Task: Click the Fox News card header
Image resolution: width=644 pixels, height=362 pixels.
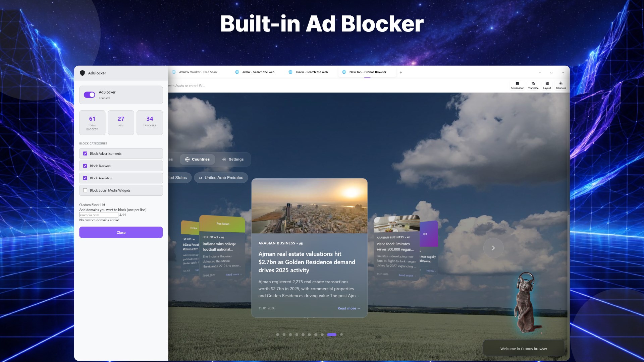Action: (223, 224)
